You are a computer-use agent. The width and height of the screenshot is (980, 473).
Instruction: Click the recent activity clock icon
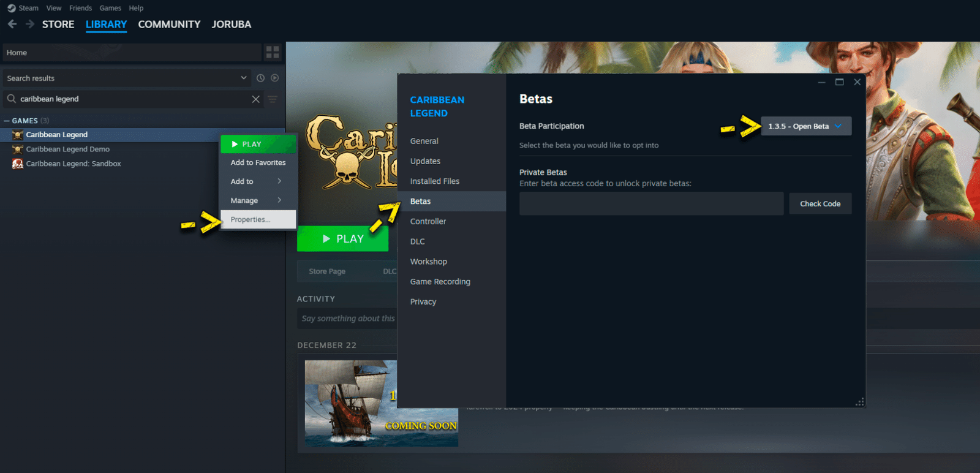tap(260, 78)
